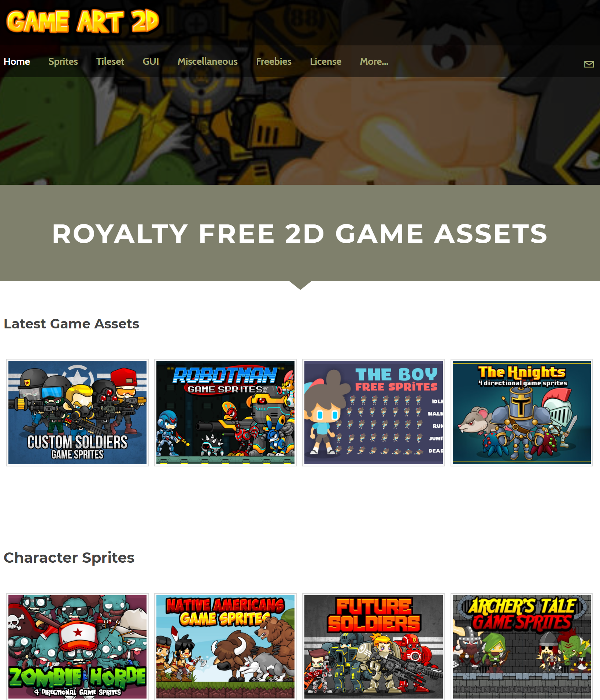Select the Future Soldiers thumbnail
The image size is (600, 700).
coord(374,647)
